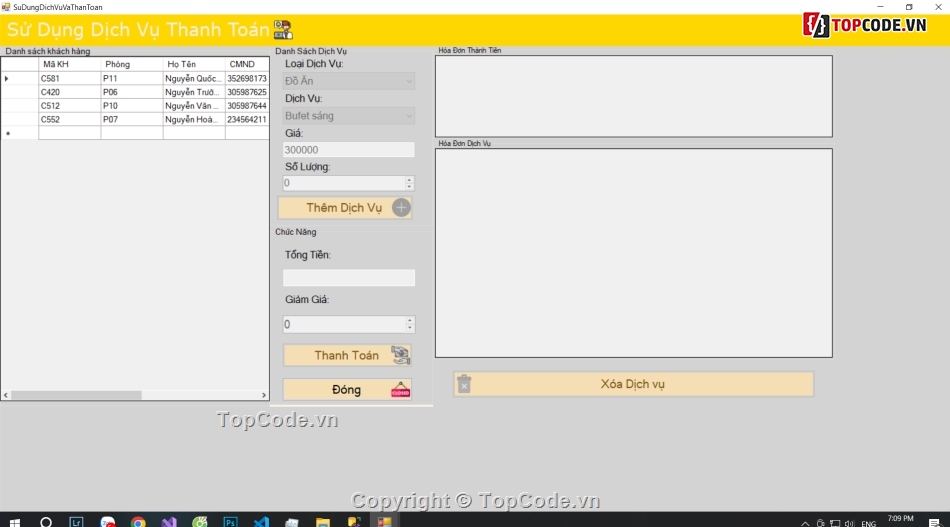
Task: Click the new-row asterisk header in customer grid
Action: tap(20, 133)
